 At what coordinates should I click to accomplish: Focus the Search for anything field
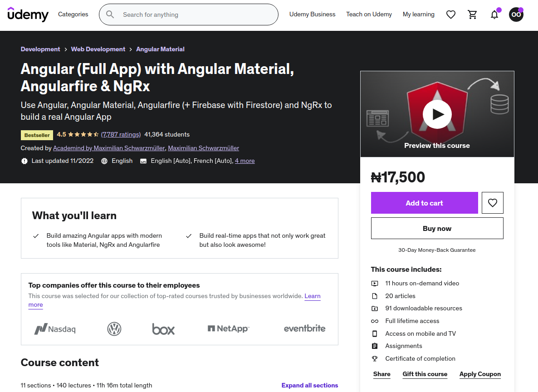pos(189,15)
